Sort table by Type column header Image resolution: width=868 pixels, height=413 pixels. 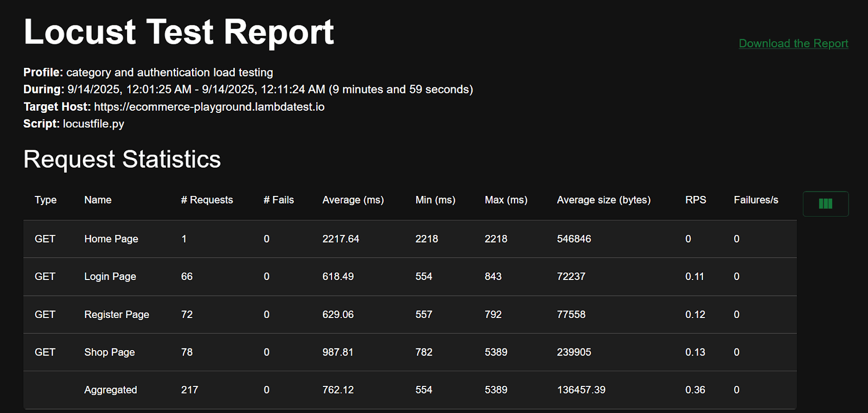pyautogui.click(x=46, y=200)
